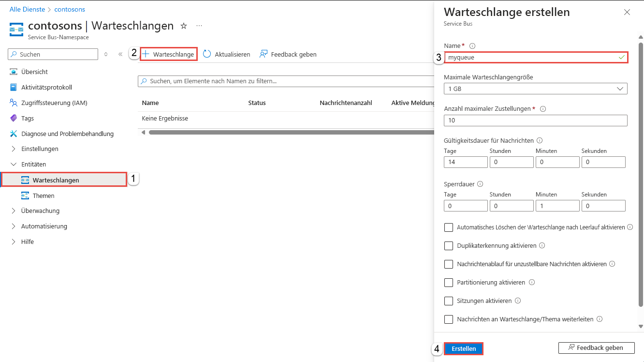Screen dimensions: 644x362
Task: Check Nachrichten an Warteschlange/Thema weiterleiten
Action: (449, 319)
